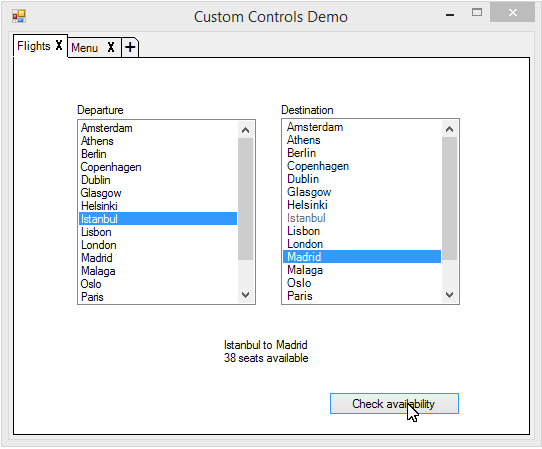Select Malaga in the Departure list
The image size is (542, 449).
(158, 271)
